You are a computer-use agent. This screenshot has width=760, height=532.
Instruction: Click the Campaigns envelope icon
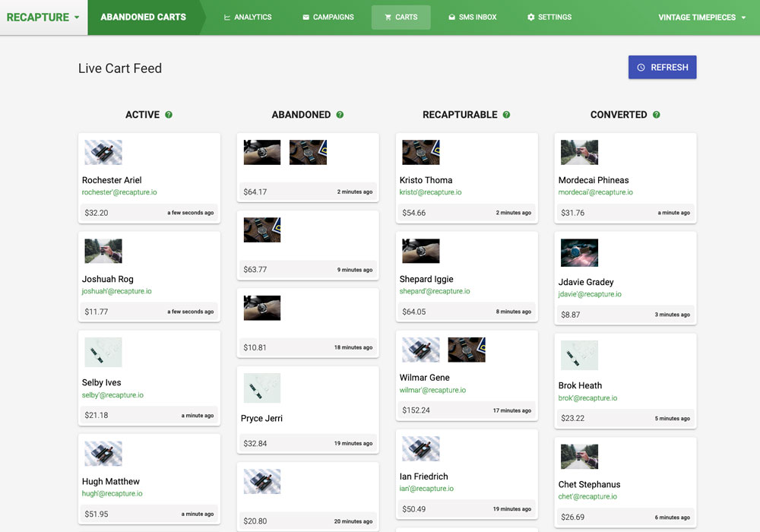tap(306, 17)
